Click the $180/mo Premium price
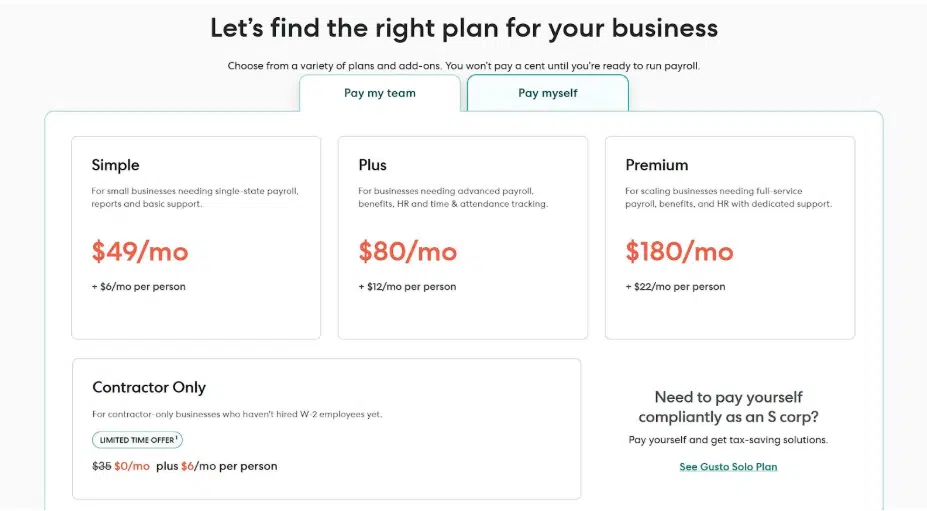927x511 pixels. pyautogui.click(x=679, y=251)
